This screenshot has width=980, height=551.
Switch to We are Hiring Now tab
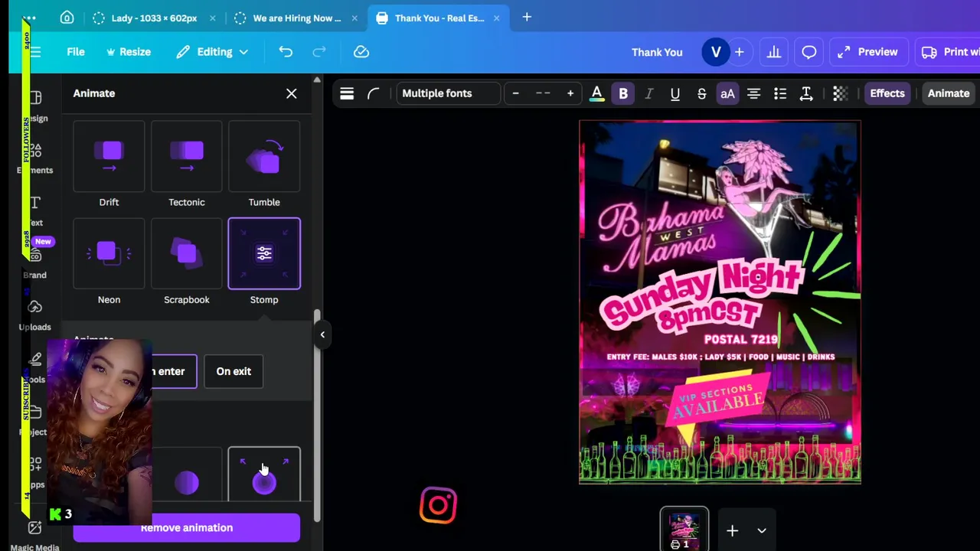point(296,18)
